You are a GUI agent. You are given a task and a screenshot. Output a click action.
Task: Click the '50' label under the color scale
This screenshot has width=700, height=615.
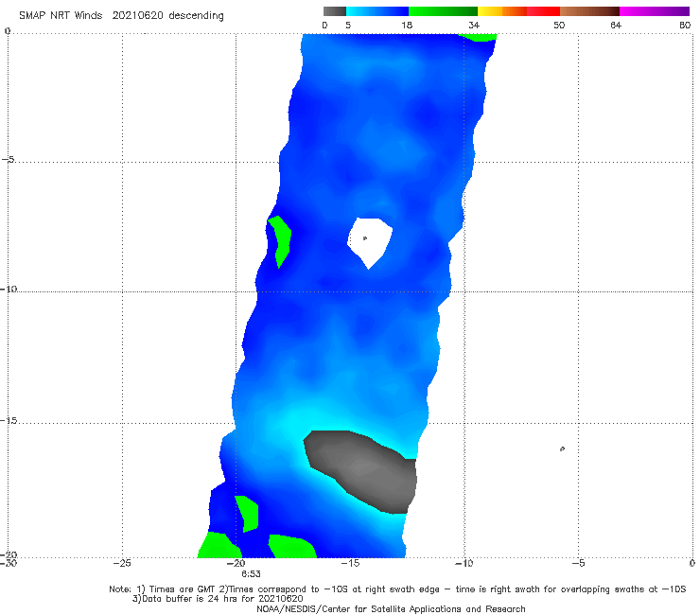click(559, 25)
